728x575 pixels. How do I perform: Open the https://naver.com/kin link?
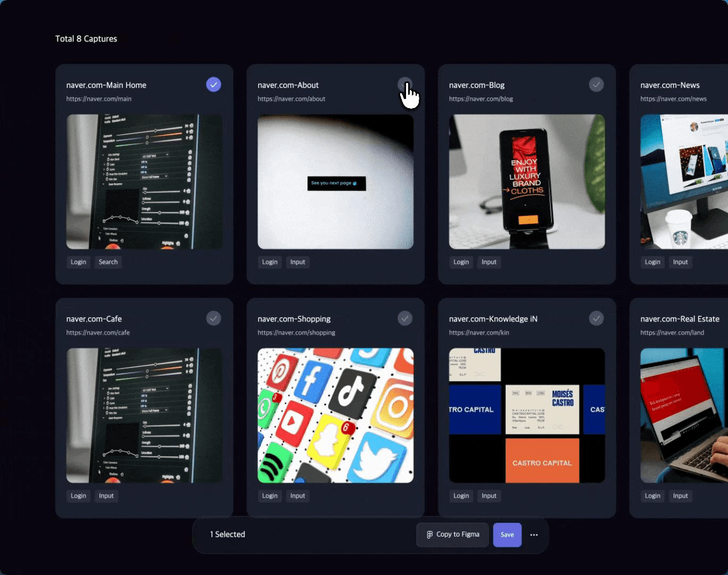click(479, 333)
